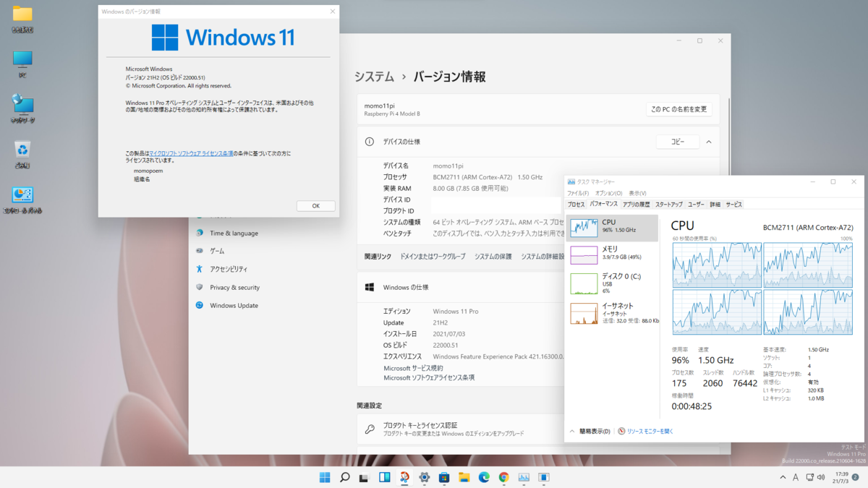Select the Control Panel desktop icon
The width and height of the screenshot is (868, 488).
pyautogui.click(x=22, y=200)
